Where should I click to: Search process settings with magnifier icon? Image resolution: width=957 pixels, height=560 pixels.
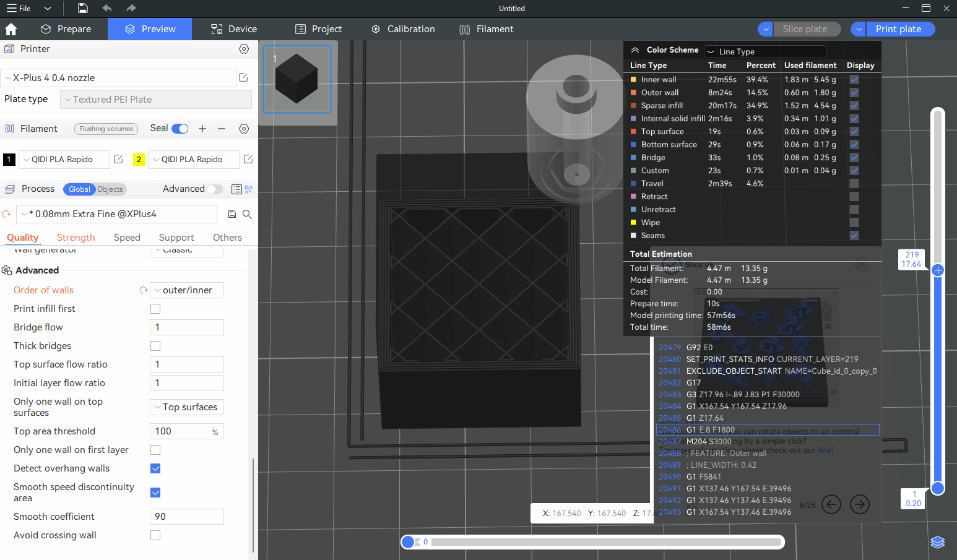[x=247, y=214]
